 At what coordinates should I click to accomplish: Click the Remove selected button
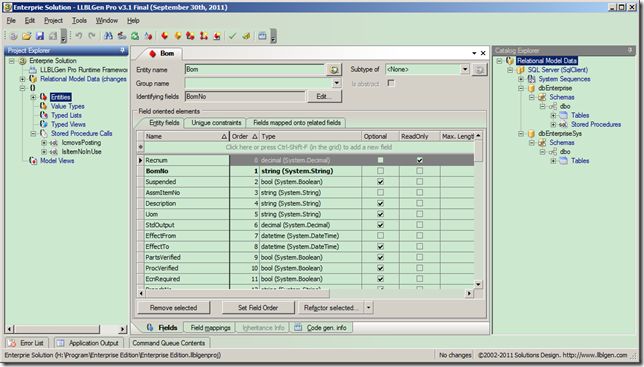pos(173,307)
